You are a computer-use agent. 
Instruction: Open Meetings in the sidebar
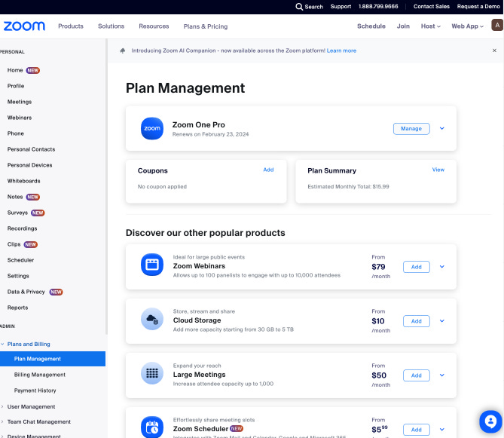20,102
